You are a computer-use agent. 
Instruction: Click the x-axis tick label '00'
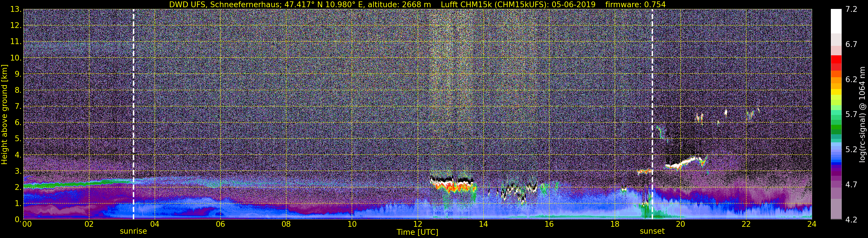(27, 224)
